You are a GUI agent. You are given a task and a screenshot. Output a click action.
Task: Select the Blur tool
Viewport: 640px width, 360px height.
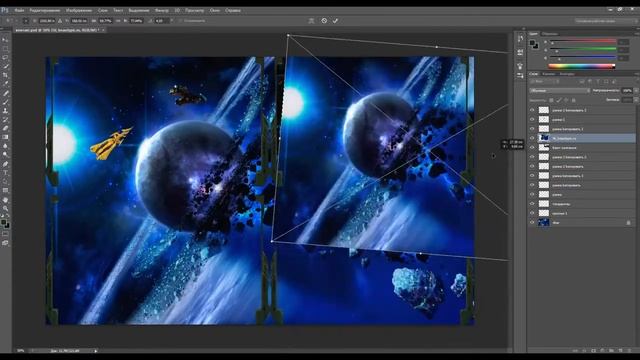point(5,146)
